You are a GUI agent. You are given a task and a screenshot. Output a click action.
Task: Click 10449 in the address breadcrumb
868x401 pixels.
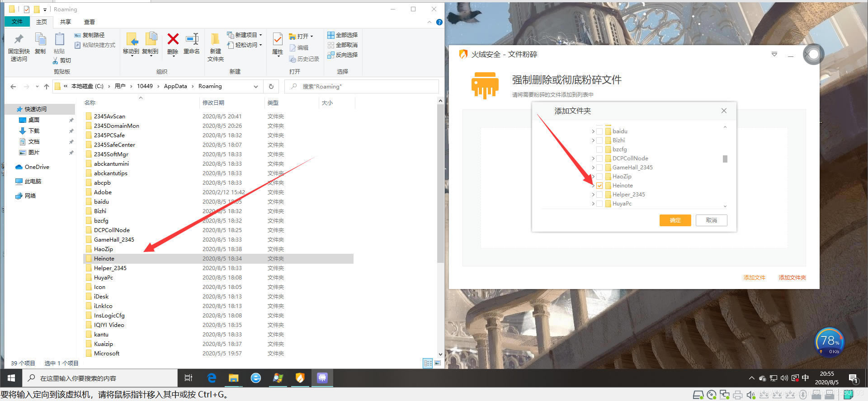click(x=145, y=86)
